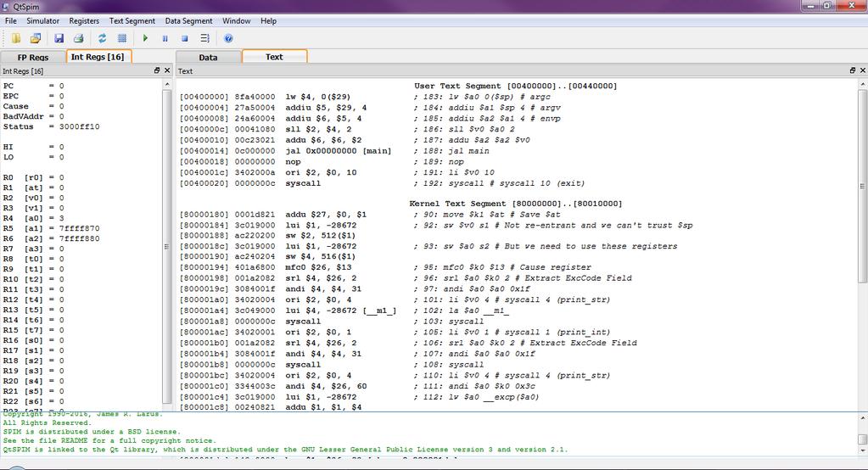
Task: Click the Single Step toolbar icon
Action: point(204,38)
